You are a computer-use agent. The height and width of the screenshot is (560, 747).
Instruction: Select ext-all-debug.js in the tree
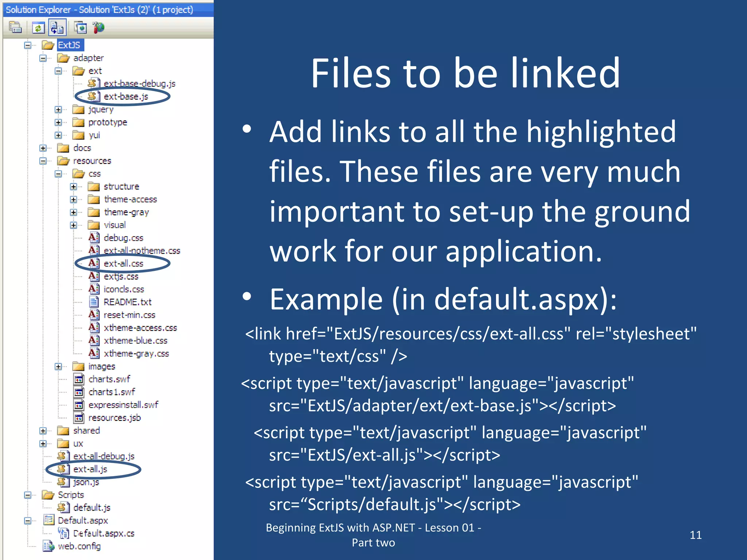104,456
